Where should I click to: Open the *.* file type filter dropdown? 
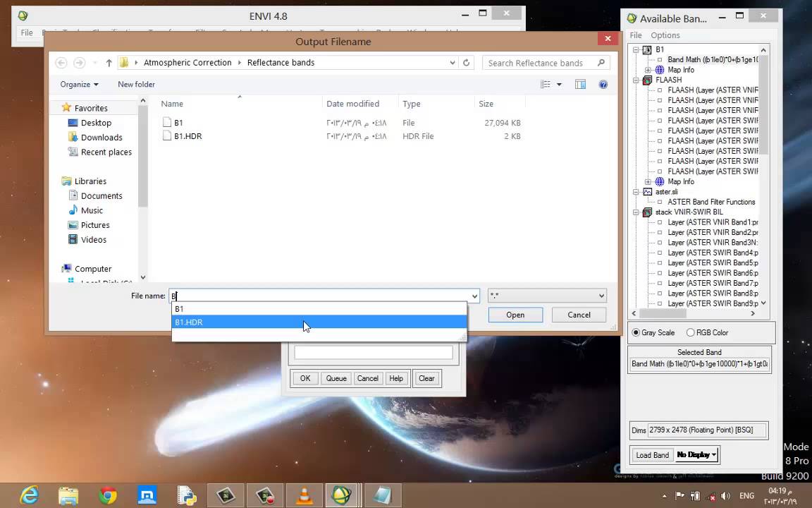[x=601, y=296]
